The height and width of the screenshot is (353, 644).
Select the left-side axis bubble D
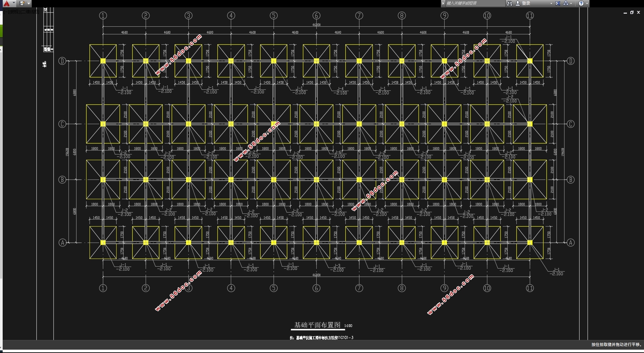pyautogui.click(x=62, y=61)
